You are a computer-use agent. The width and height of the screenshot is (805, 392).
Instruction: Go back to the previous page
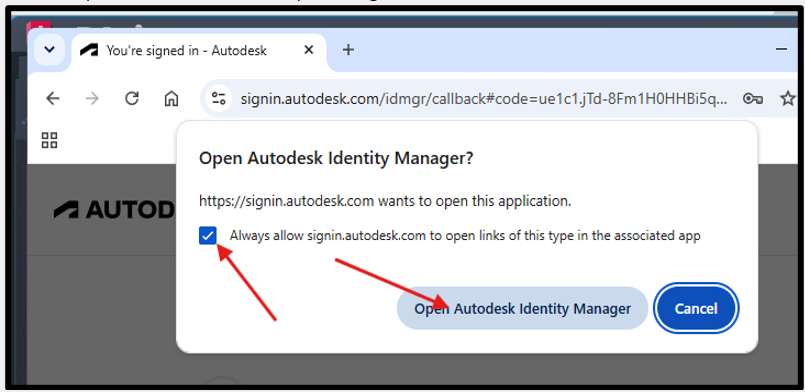53,98
